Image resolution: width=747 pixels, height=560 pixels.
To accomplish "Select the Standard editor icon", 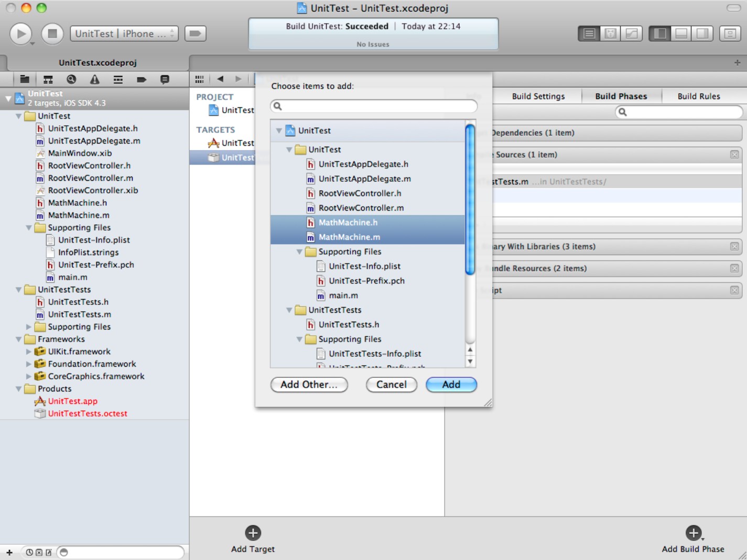I will (x=589, y=34).
